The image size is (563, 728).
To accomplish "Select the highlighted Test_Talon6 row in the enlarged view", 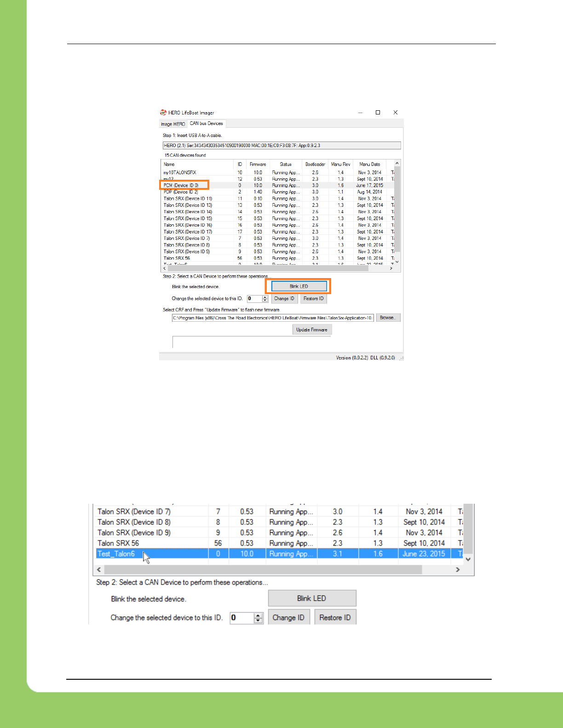I will (x=280, y=554).
